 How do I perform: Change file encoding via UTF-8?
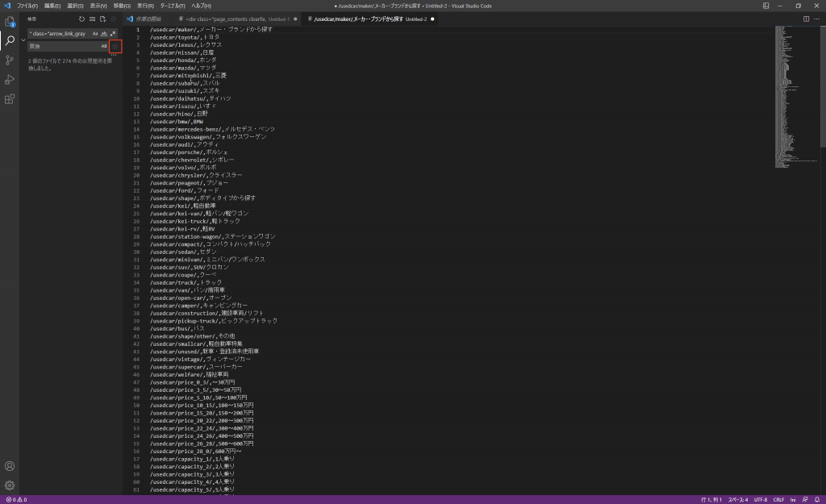761,499
